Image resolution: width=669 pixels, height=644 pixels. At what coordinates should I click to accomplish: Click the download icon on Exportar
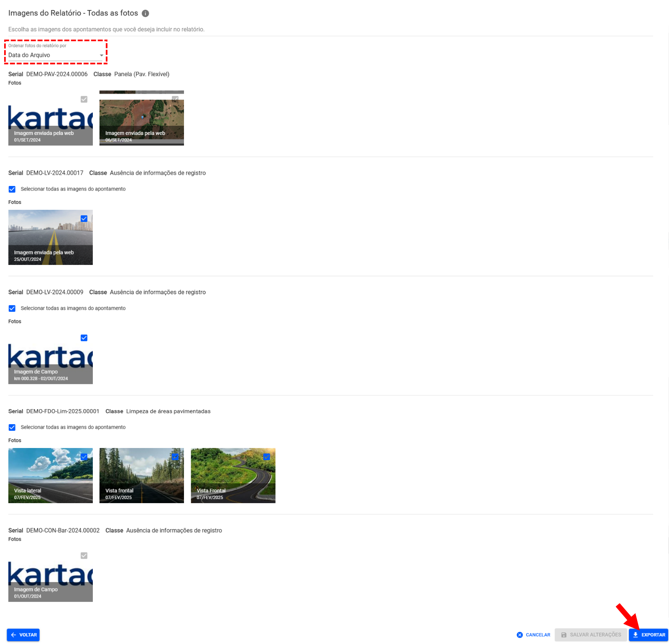[x=636, y=635]
